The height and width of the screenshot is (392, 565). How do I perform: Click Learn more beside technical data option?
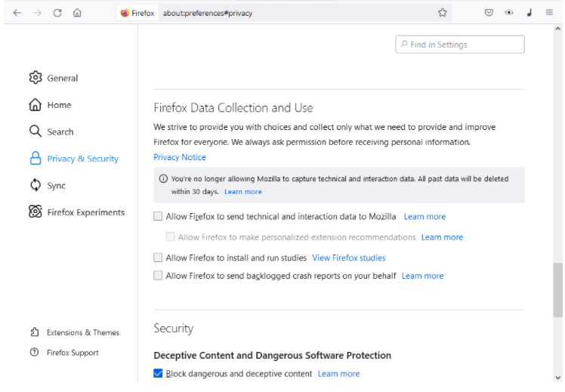point(425,217)
